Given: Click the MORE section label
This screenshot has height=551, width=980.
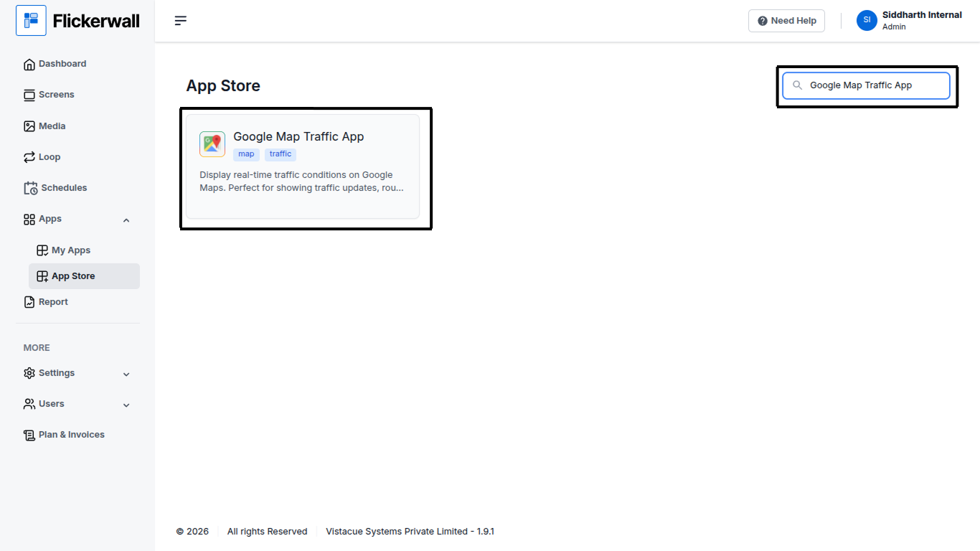Looking at the screenshot, I should [x=37, y=348].
